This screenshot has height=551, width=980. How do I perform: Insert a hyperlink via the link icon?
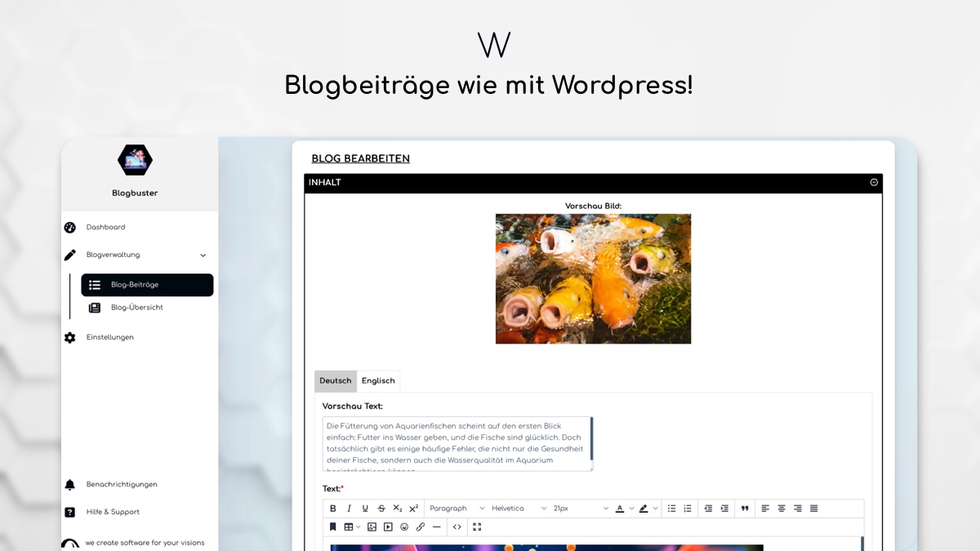[x=420, y=527]
